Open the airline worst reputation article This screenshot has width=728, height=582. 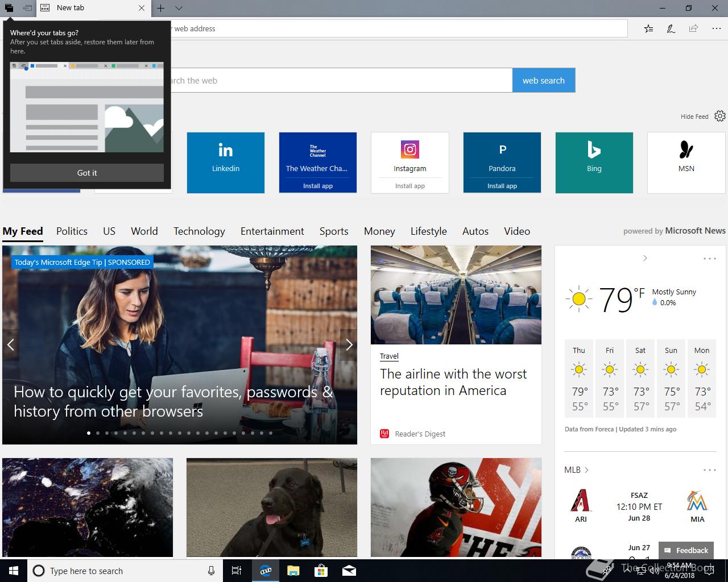(x=453, y=382)
